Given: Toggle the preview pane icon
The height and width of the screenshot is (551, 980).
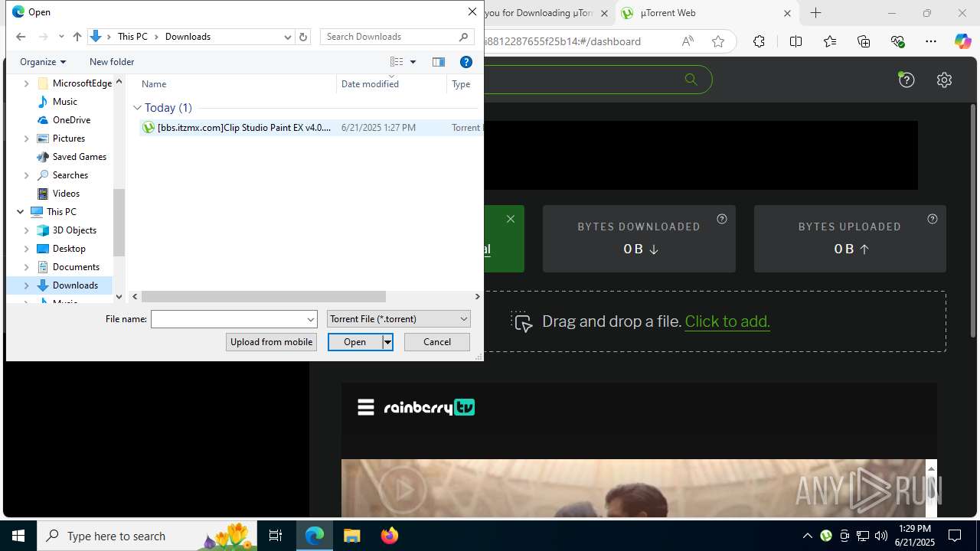Looking at the screenshot, I should coord(439,62).
